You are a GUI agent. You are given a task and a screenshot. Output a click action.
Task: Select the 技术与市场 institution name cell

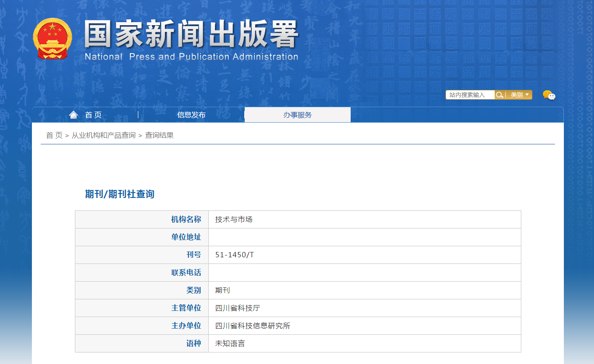coord(234,219)
